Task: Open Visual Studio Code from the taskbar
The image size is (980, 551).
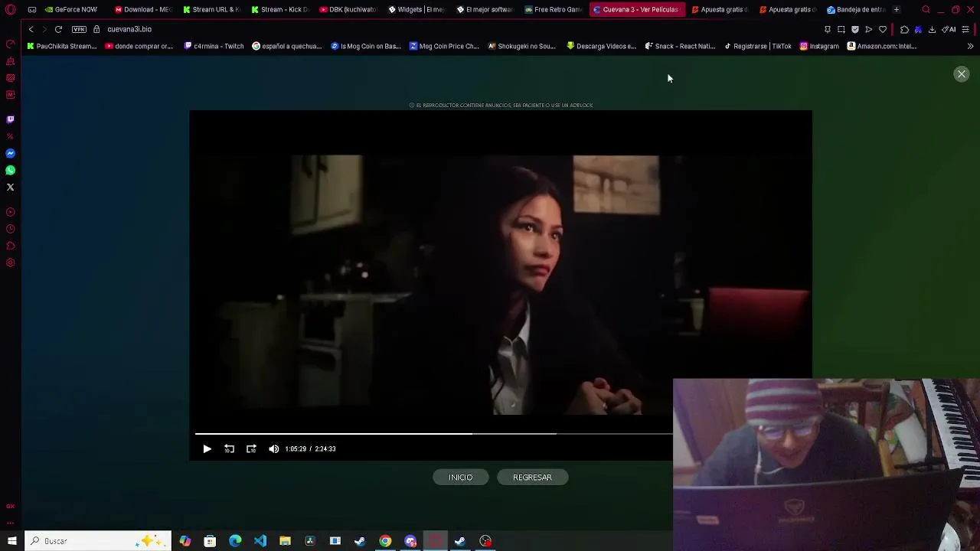Action: [260, 541]
